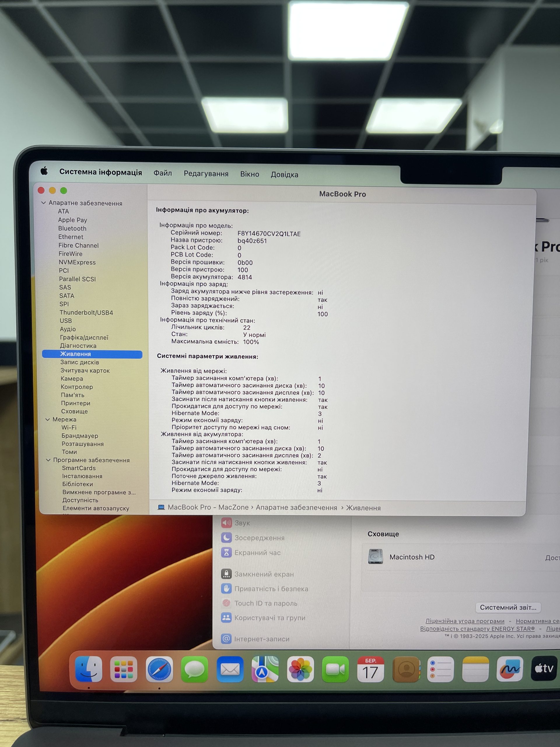Screen dimensions: 560x747
Task: Click Звук icon in System Settings sidebar
Action: [x=226, y=523]
